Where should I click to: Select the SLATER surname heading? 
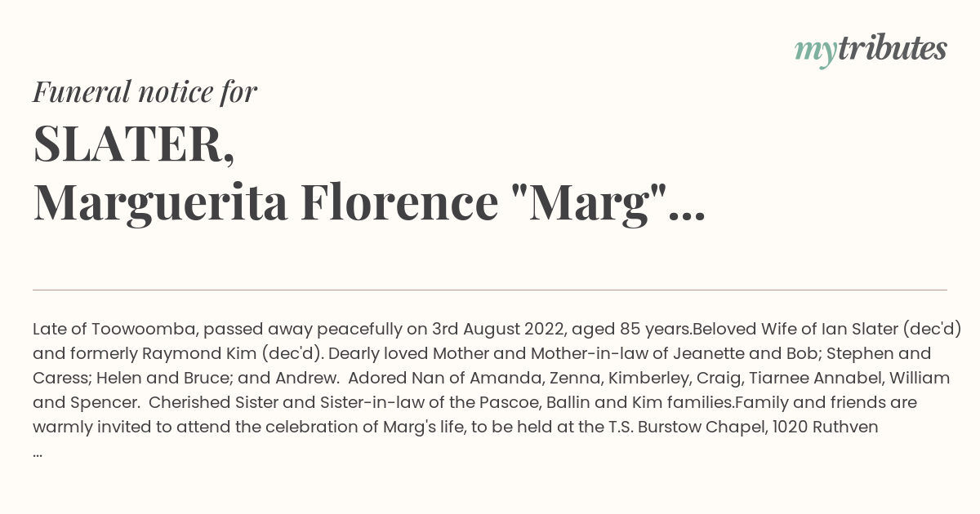134,144
